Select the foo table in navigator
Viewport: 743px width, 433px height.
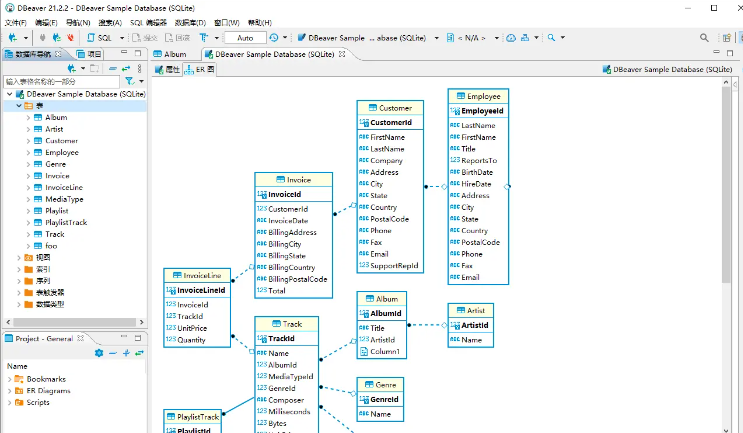pyautogui.click(x=51, y=246)
